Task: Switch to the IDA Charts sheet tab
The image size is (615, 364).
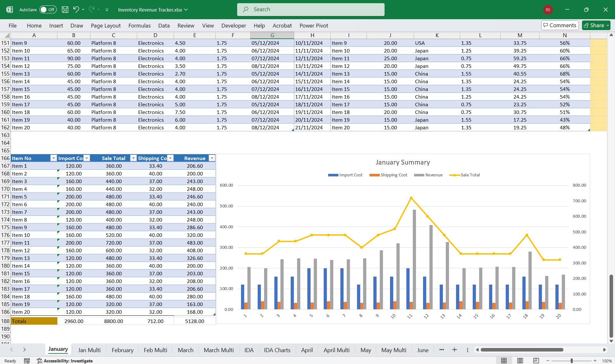Action: tap(277, 350)
